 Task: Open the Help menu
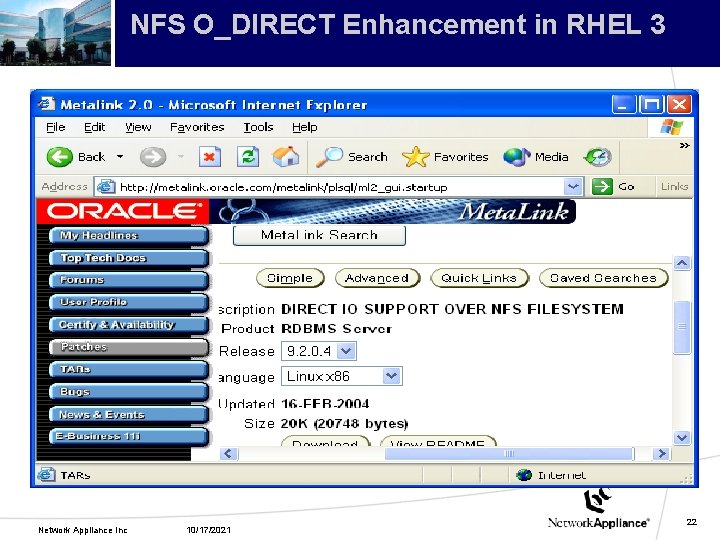(304, 127)
